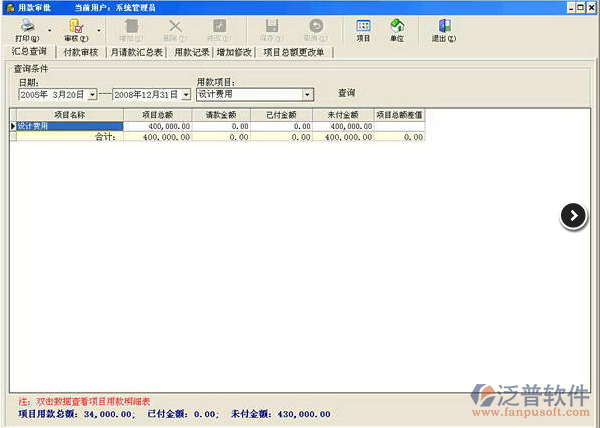Click the 打印 printer icon
Screen dimensions: 600x428
27,26
